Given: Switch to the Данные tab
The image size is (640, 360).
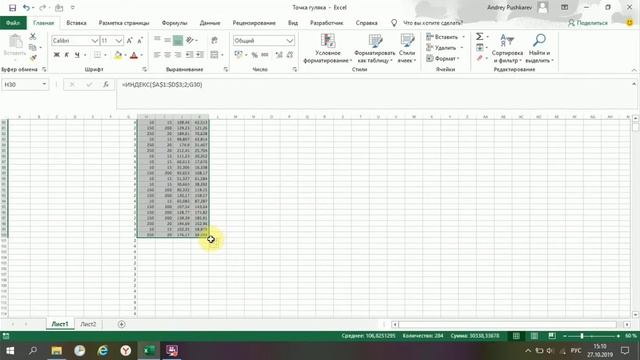Looking at the screenshot, I should point(210,23).
